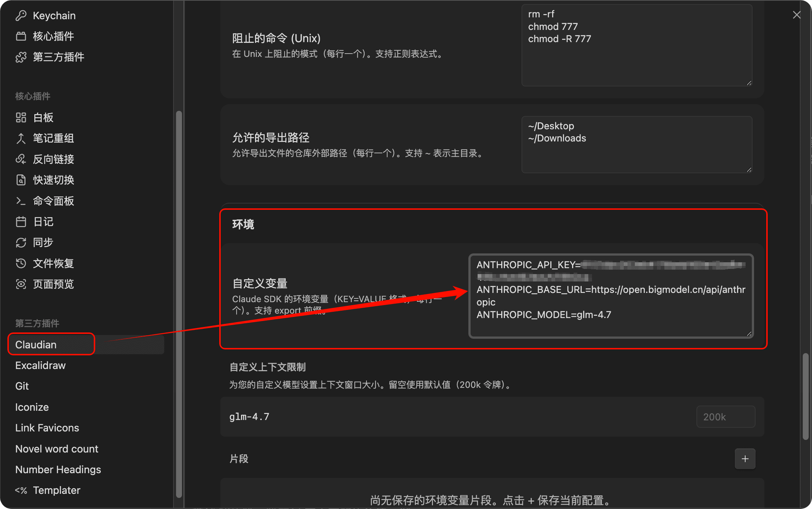Open the 日记 daily notes settings
Image resolution: width=812 pixels, height=509 pixels.
click(43, 222)
